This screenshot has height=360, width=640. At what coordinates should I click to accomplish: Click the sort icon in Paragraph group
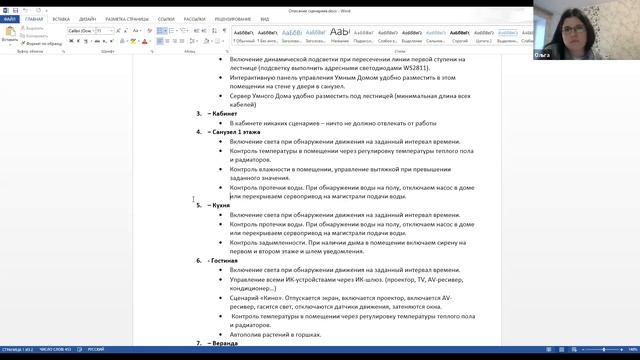click(x=214, y=31)
